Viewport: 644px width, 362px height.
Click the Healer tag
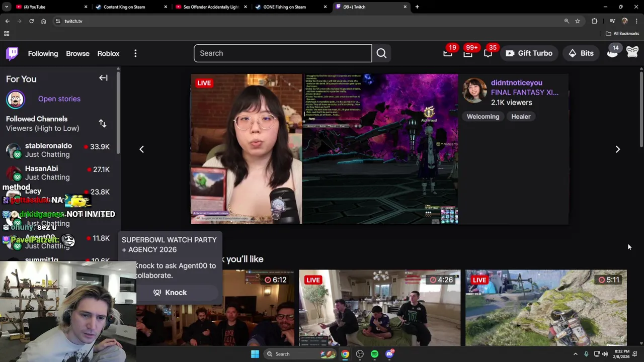coord(521,117)
